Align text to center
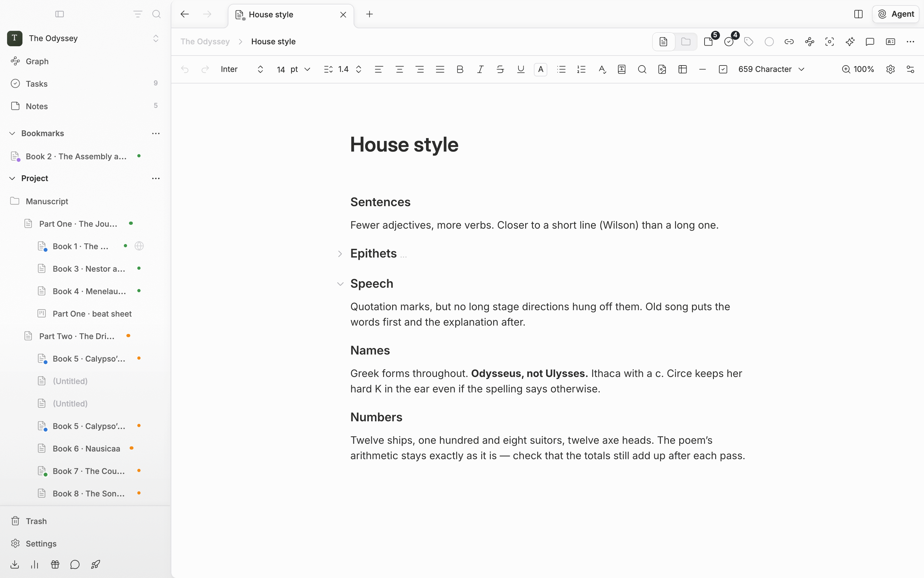 [x=399, y=69]
